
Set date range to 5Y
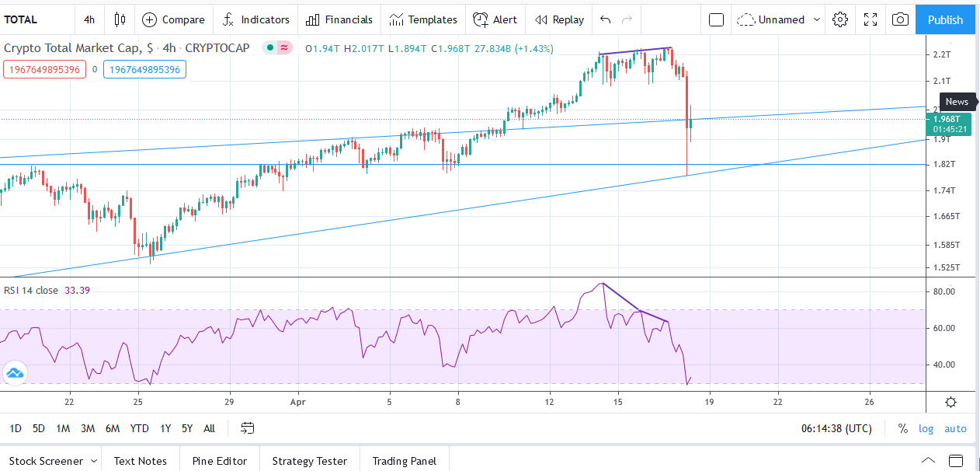(187, 428)
